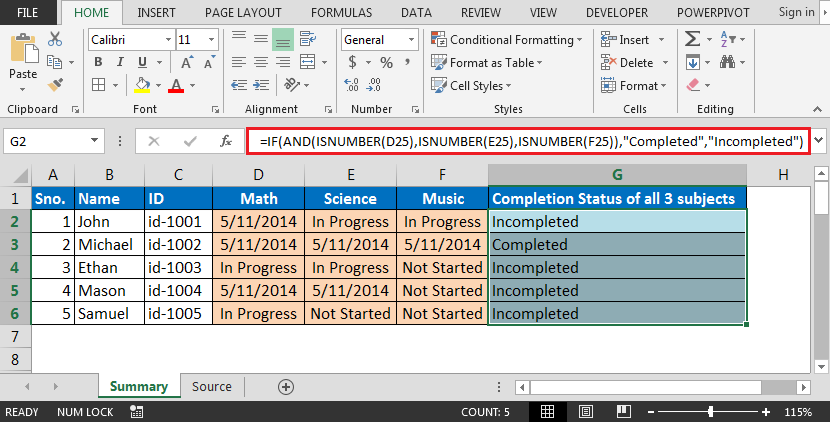Toggle Bottom Align button

[x=283, y=40]
